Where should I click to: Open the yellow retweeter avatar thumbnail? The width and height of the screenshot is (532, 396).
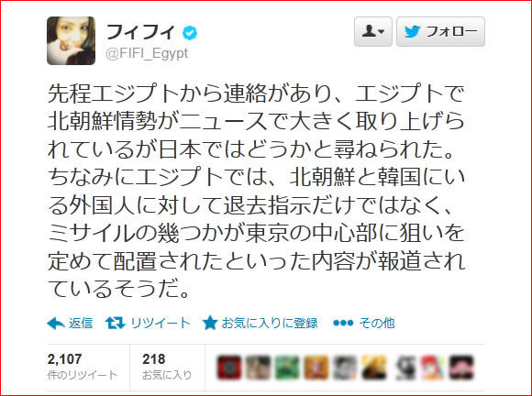[374, 368]
